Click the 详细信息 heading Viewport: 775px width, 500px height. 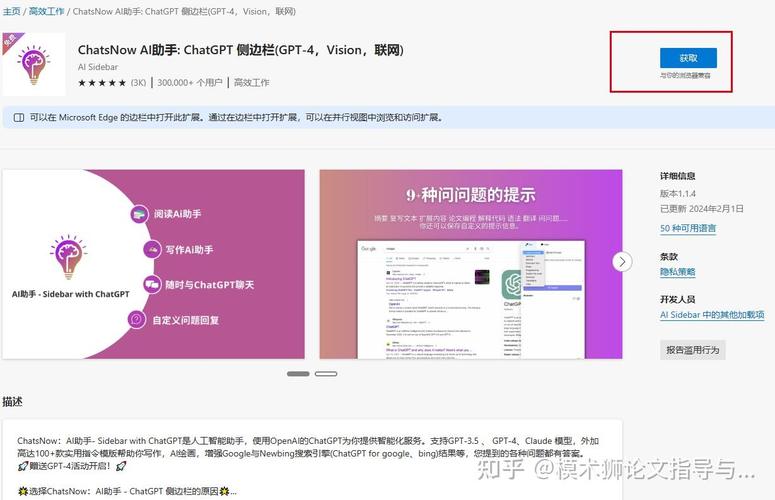(678, 176)
